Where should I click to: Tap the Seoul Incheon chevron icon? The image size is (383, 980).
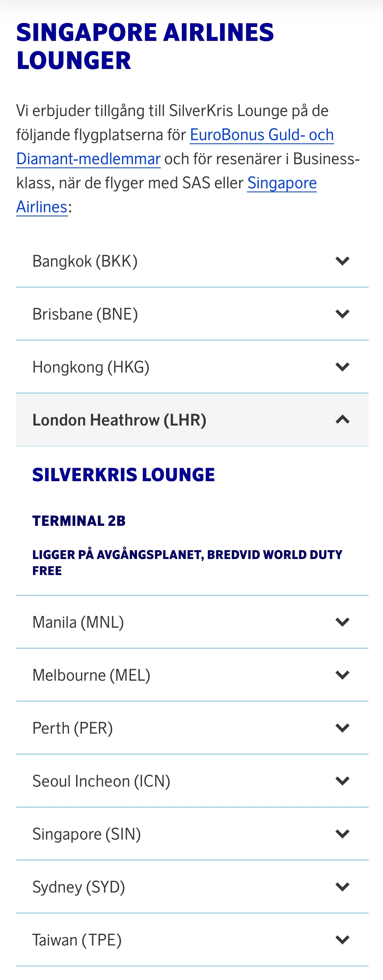pos(342,781)
